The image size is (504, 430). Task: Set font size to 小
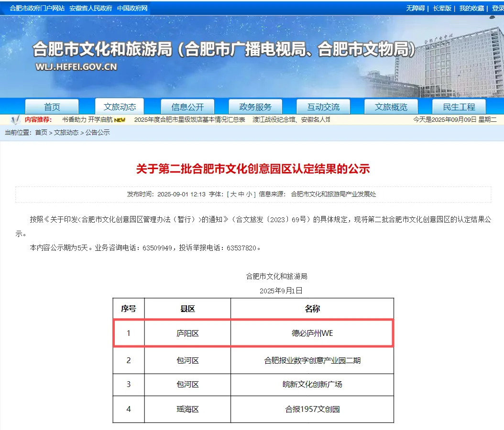[x=249, y=194]
